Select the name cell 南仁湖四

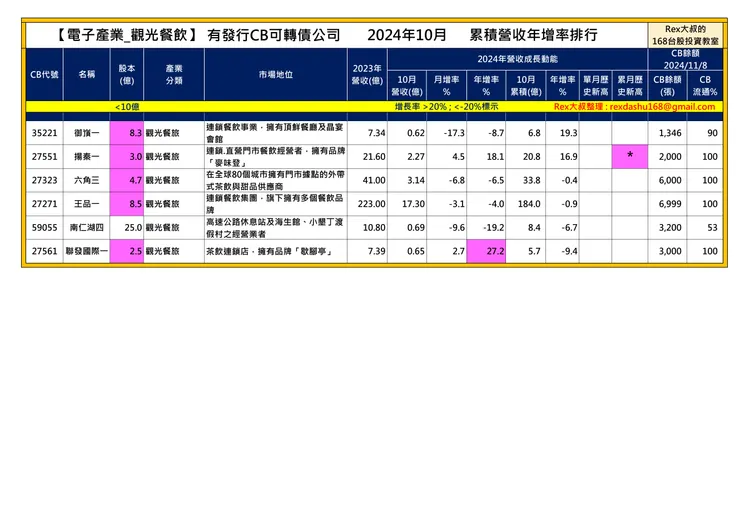coord(87,228)
